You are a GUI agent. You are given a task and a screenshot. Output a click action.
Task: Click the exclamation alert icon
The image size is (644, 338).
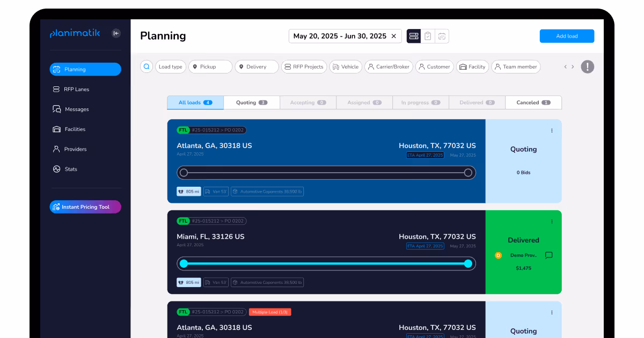tap(588, 67)
